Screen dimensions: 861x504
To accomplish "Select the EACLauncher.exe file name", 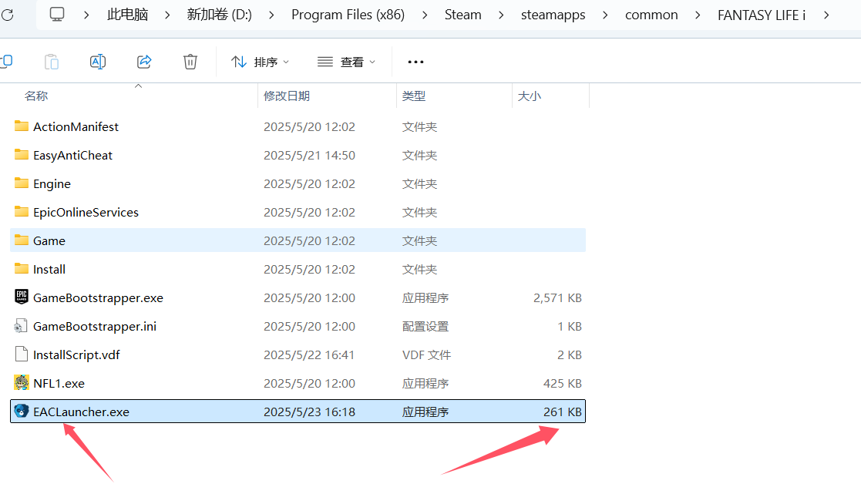I will 81,412.
